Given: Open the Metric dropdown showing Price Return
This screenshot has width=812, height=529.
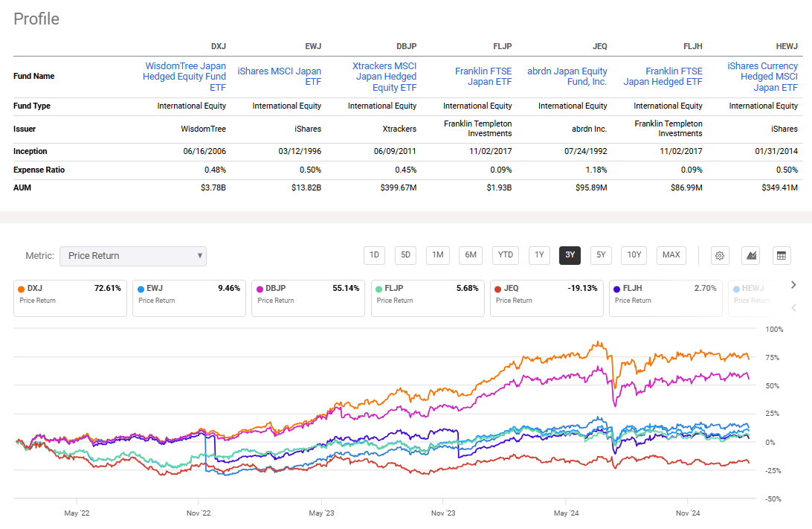Looking at the screenshot, I should point(132,256).
